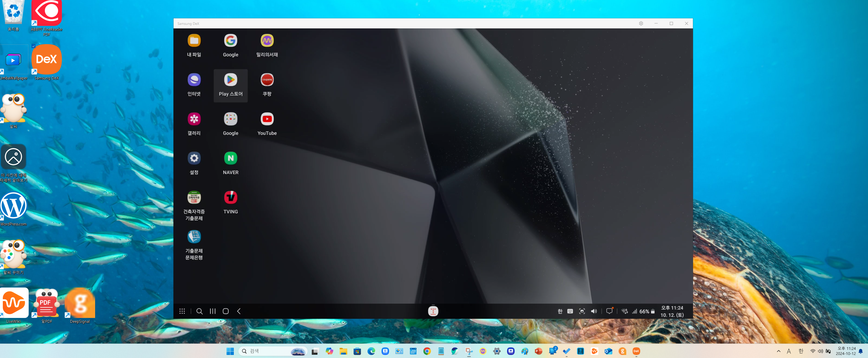Open the 내 파일 file manager

coord(194,41)
